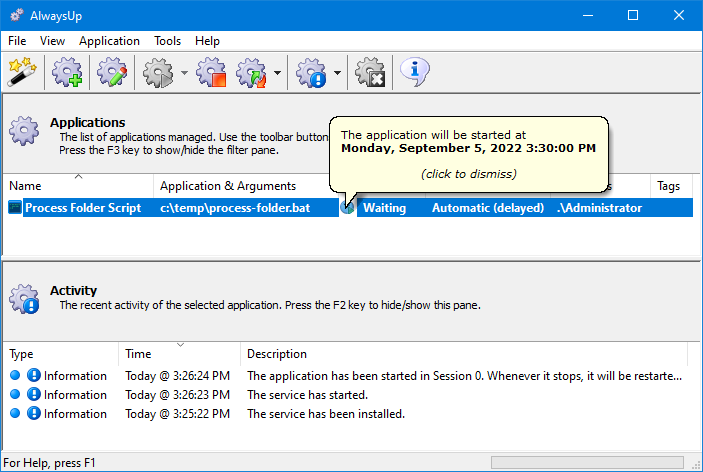Screen dimensions: 703x472
Task: Open the Restart Application dropdown arrow
Action: click(x=278, y=73)
